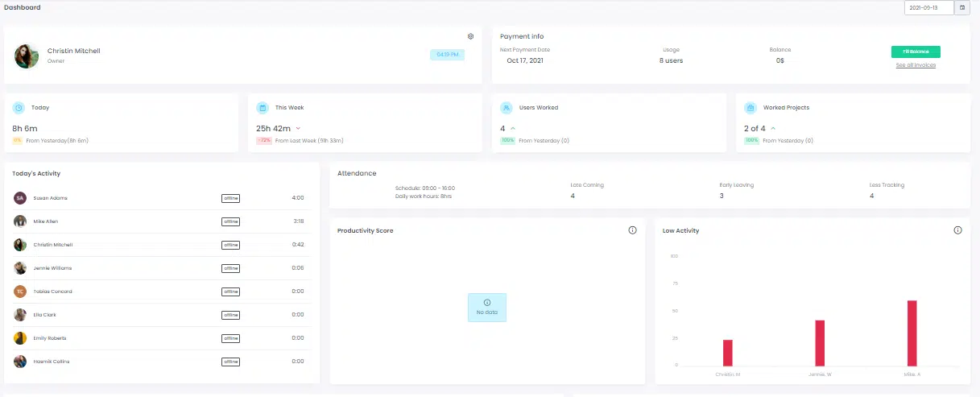Viewport: 980px width, 397px height.
Task: Select Susan Adams offline status badge
Action: [x=231, y=198]
